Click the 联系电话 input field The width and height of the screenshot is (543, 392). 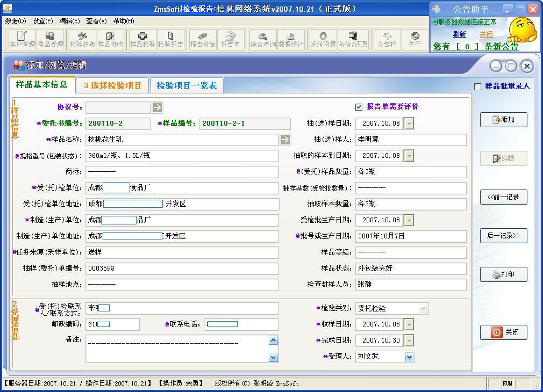click(241, 324)
